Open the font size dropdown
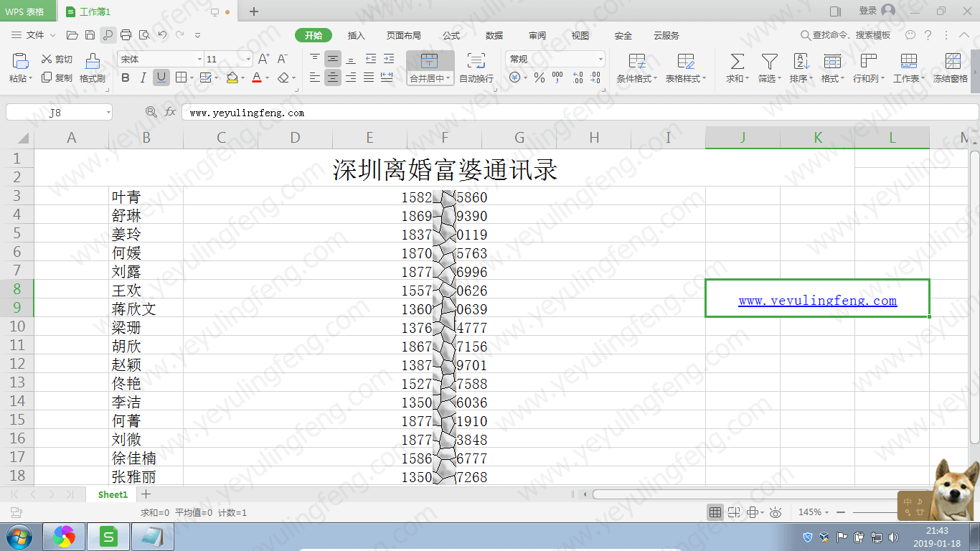Viewport: 980px width, 551px height. [248, 59]
